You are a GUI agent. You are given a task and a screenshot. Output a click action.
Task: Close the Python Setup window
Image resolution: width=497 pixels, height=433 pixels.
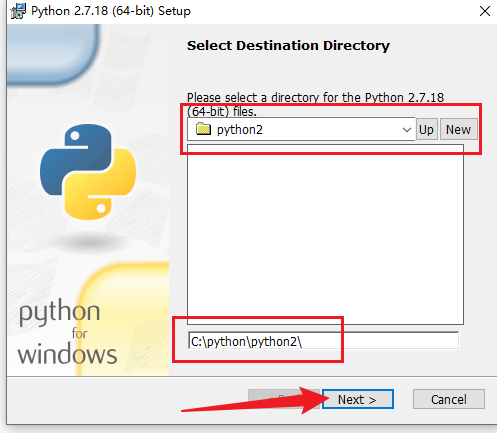pyautogui.click(x=485, y=11)
